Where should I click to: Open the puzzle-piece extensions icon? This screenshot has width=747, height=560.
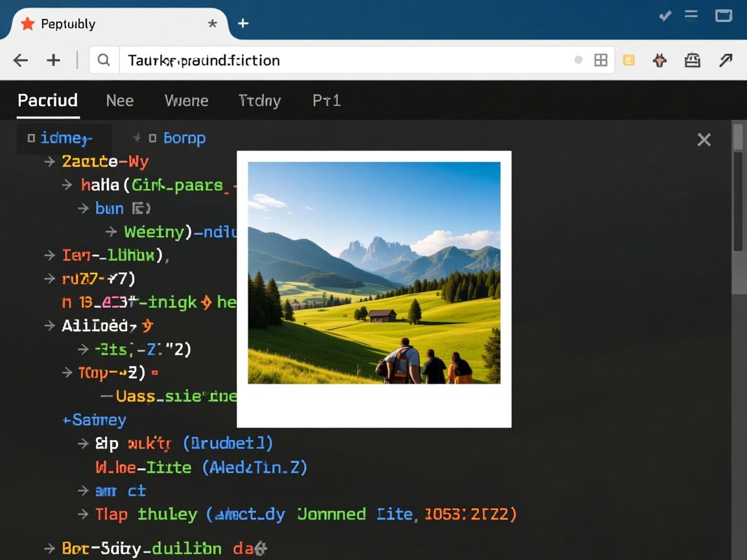(660, 60)
